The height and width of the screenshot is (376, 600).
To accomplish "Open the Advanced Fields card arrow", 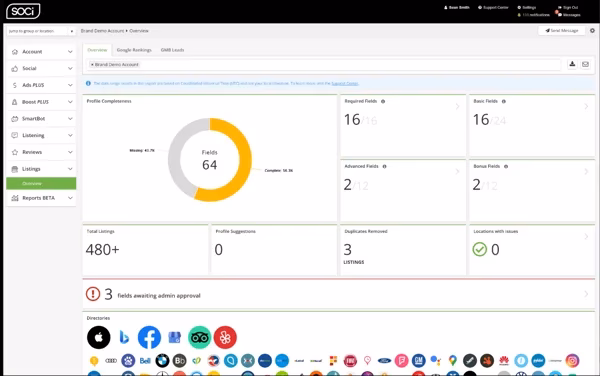I will [x=457, y=172].
